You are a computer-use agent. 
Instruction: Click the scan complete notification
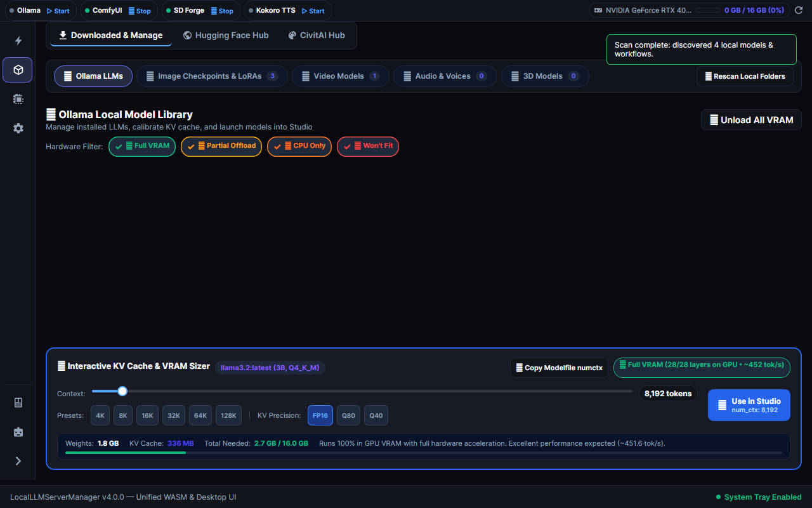[701, 50]
